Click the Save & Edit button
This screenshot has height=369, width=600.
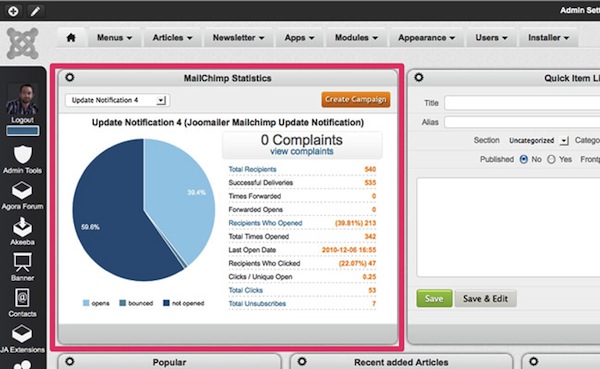[485, 299]
